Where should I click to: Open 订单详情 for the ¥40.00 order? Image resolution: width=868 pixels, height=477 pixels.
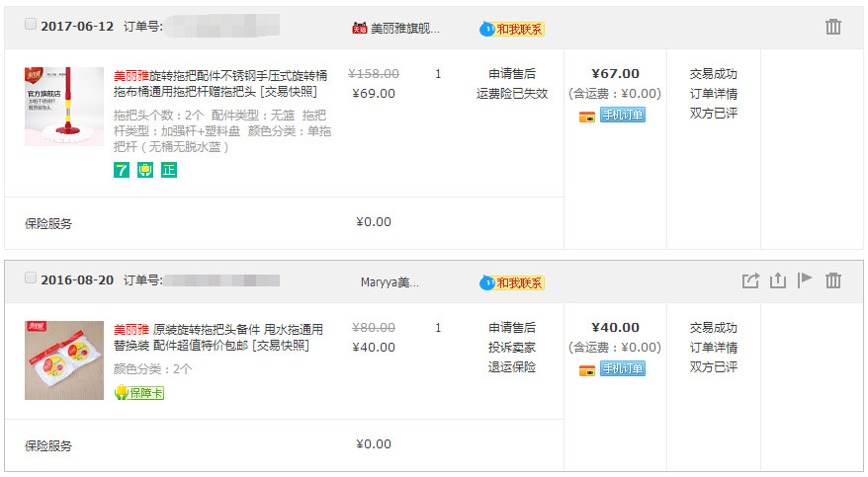714,347
